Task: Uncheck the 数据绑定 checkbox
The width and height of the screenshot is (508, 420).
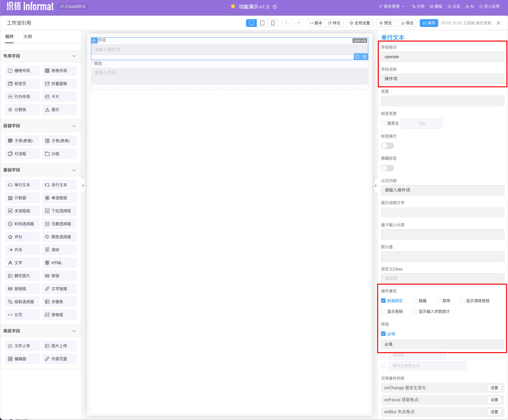Action: pos(383,301)
